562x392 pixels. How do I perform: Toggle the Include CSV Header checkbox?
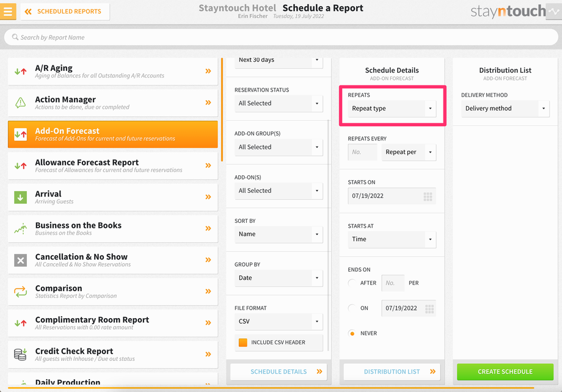pyautogui.click(x=243, y=343)
